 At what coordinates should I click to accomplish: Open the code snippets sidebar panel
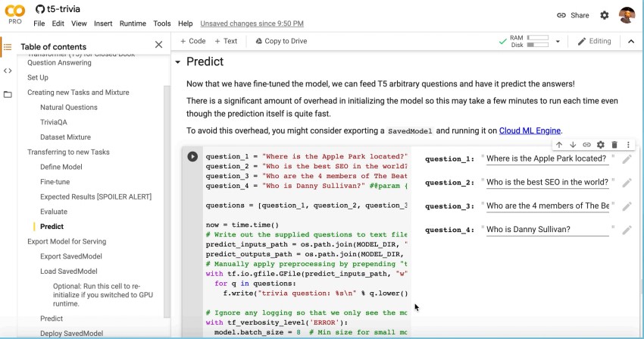(8, 71)
